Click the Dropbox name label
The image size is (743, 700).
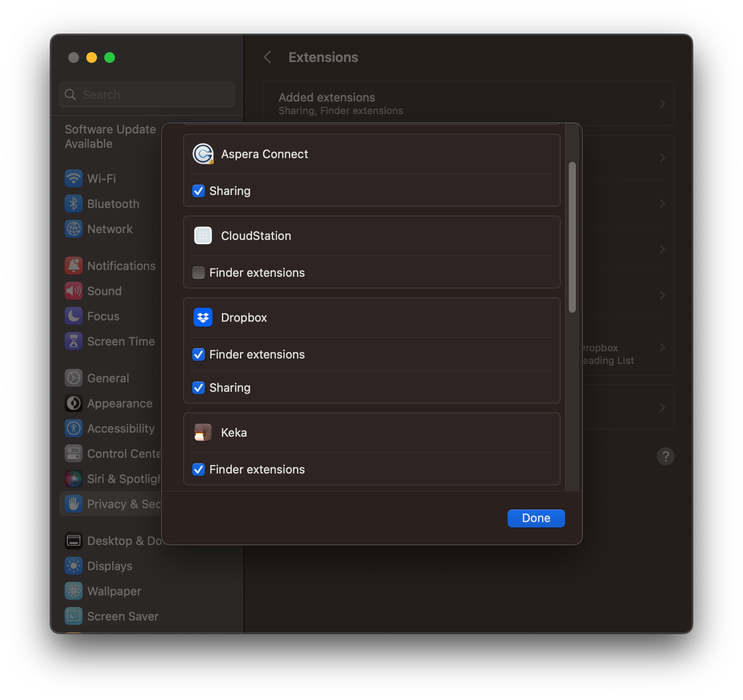click(x=244, y=318)
